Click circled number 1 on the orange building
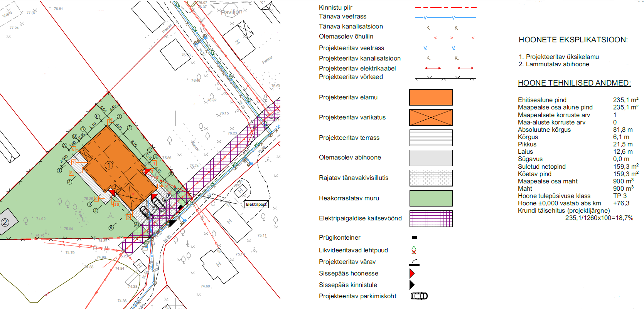Image resolution: width=644 pixels, height=309 pixels. (x=109, y=165)
